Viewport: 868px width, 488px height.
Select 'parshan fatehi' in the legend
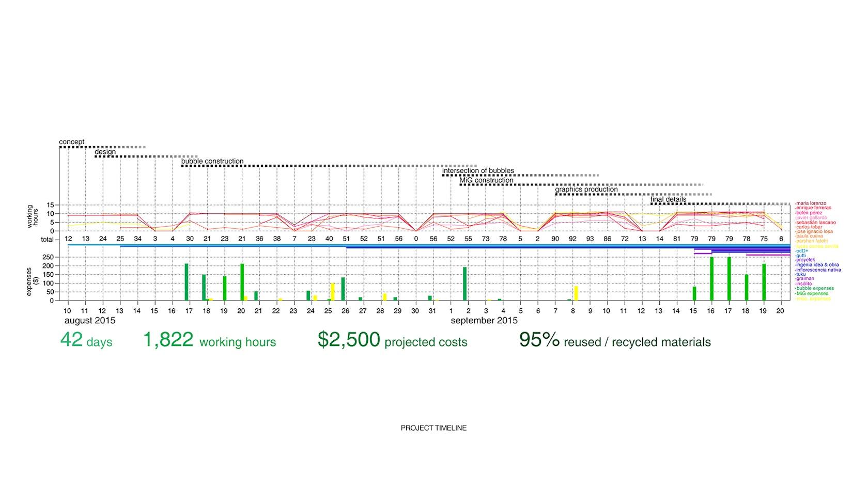(812, 241)
